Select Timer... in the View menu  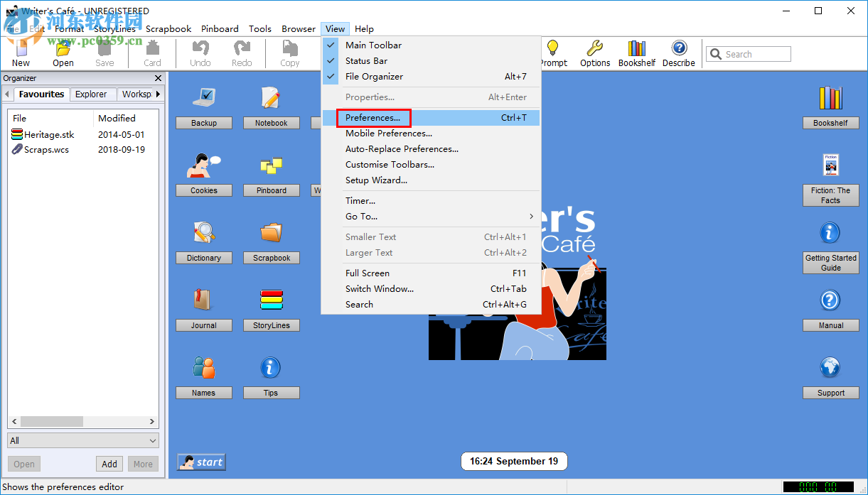tap(431, 201)
